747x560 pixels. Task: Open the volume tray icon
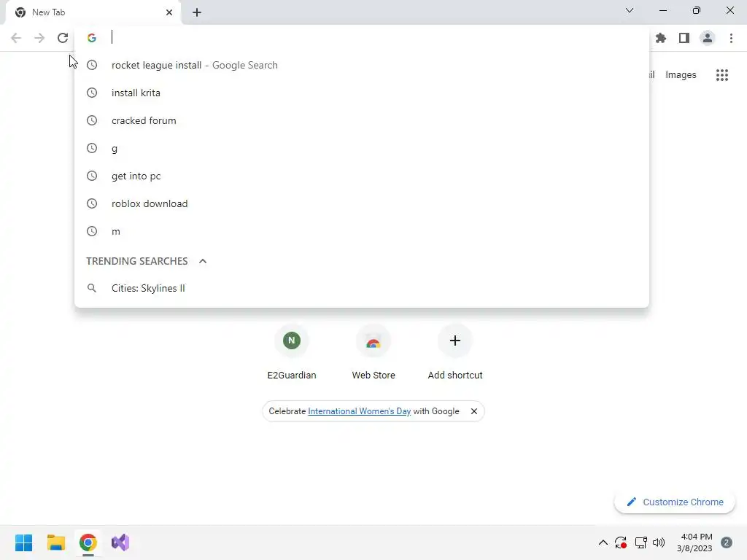[659, 542]
